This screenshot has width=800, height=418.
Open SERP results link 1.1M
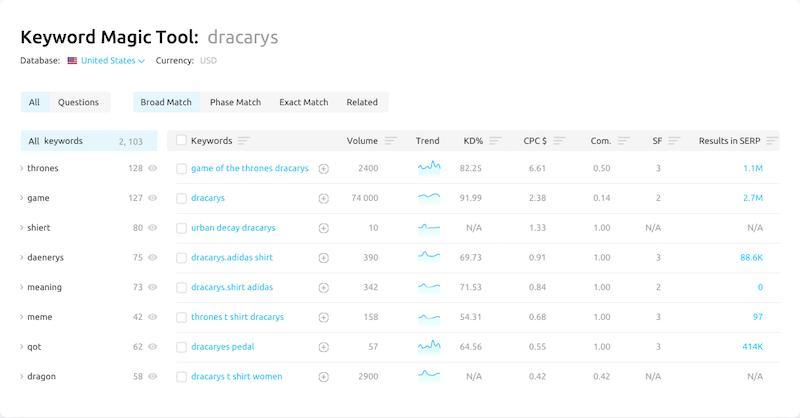click(753, 168)
